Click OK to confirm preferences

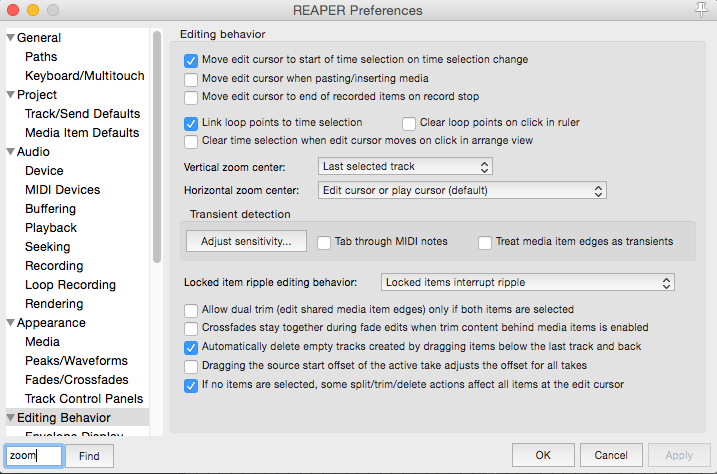[543, 455]
